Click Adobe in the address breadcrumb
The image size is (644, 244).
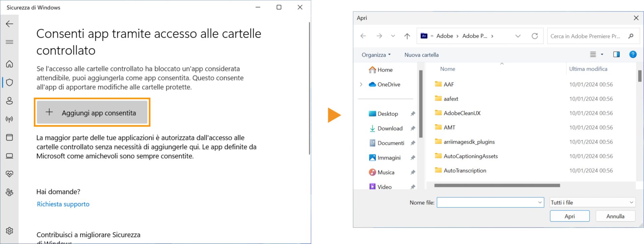tap(444, 36)
